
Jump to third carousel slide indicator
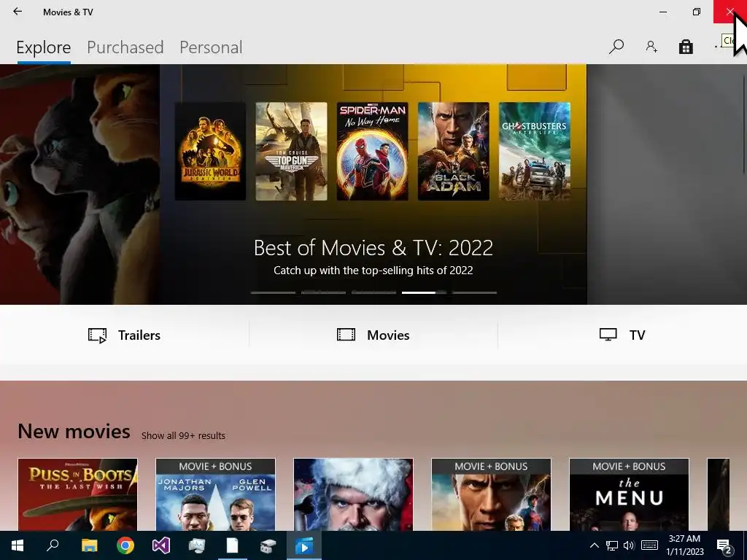(x=374, y=292)
